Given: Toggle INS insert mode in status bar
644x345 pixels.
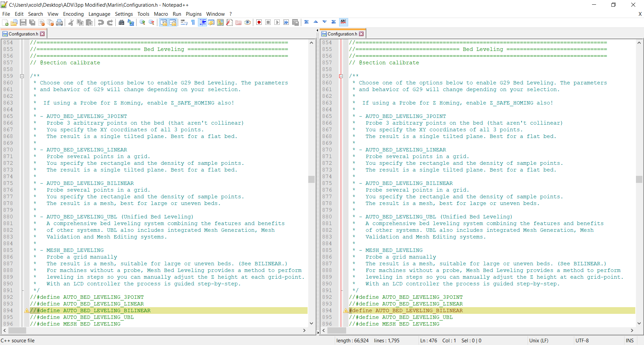Looking at the screenshot, I should [630, 340].
